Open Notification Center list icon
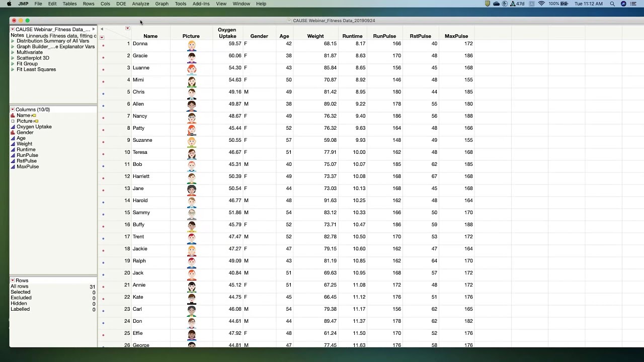This screenshot has height=362, width=644. tap(633, 4)
